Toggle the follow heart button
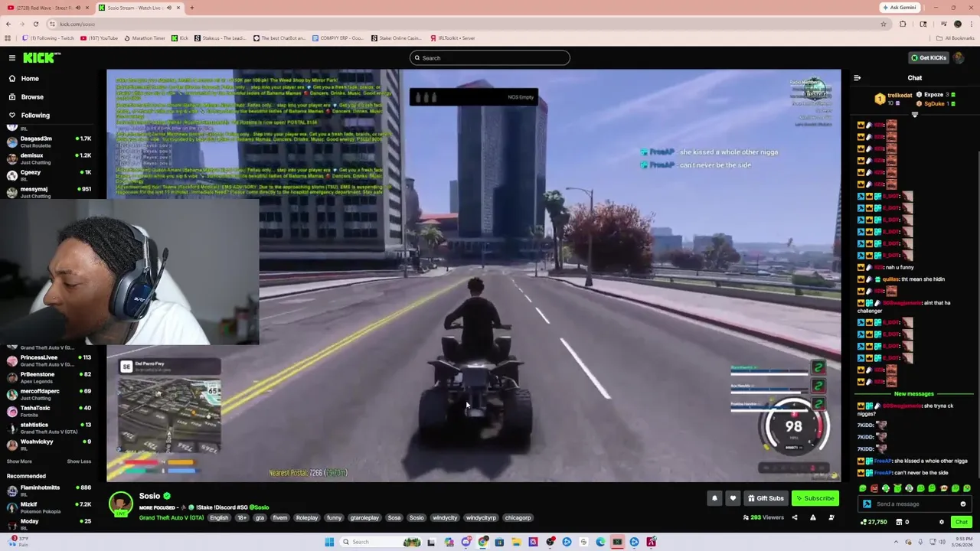This screenshot has height=551, width=980. [733, 498]
